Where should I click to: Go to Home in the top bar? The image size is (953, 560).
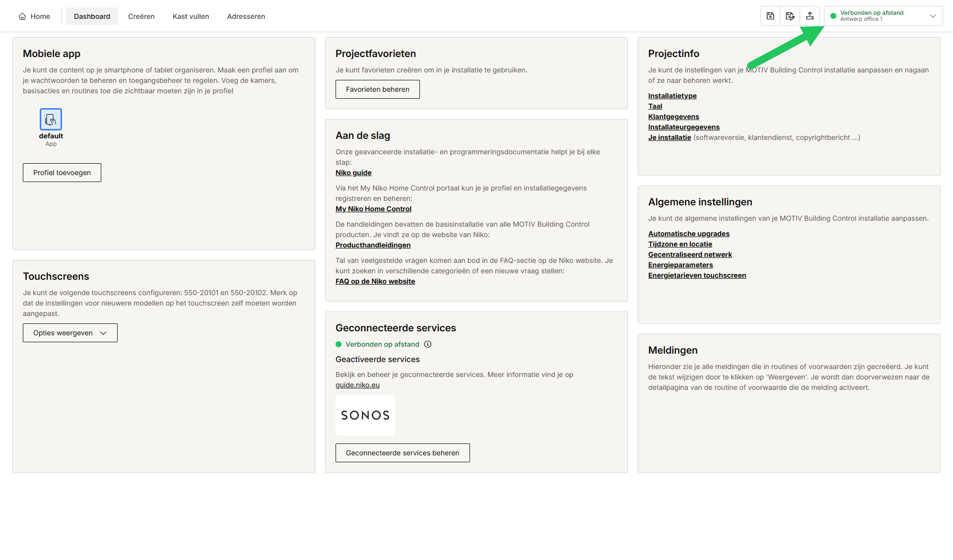click(34, 16)
